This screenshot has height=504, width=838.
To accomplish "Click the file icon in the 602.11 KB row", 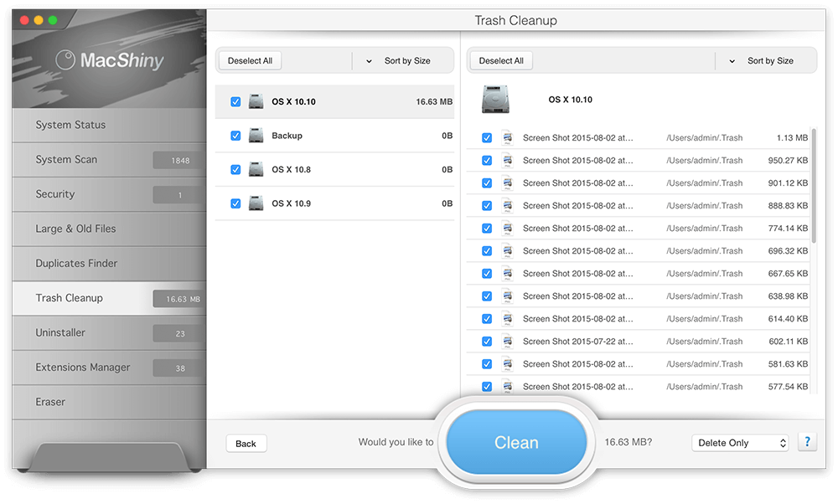I will 507,341.
